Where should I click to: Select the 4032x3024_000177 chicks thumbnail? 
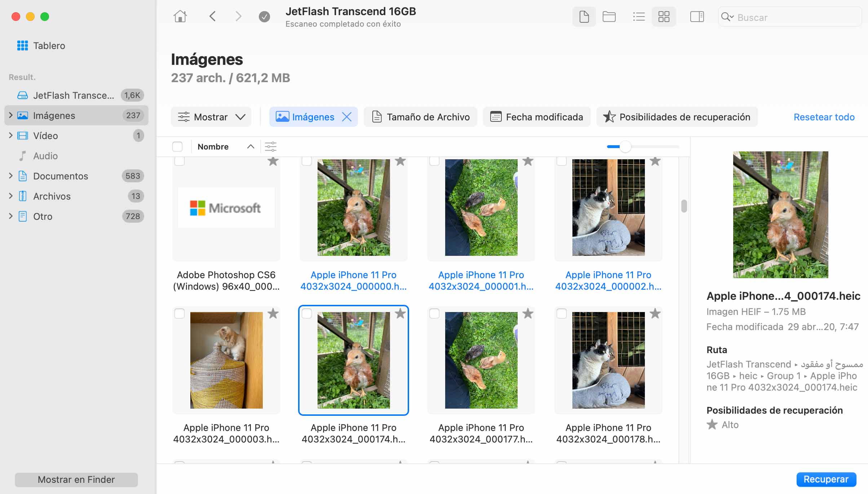point(481,360)
